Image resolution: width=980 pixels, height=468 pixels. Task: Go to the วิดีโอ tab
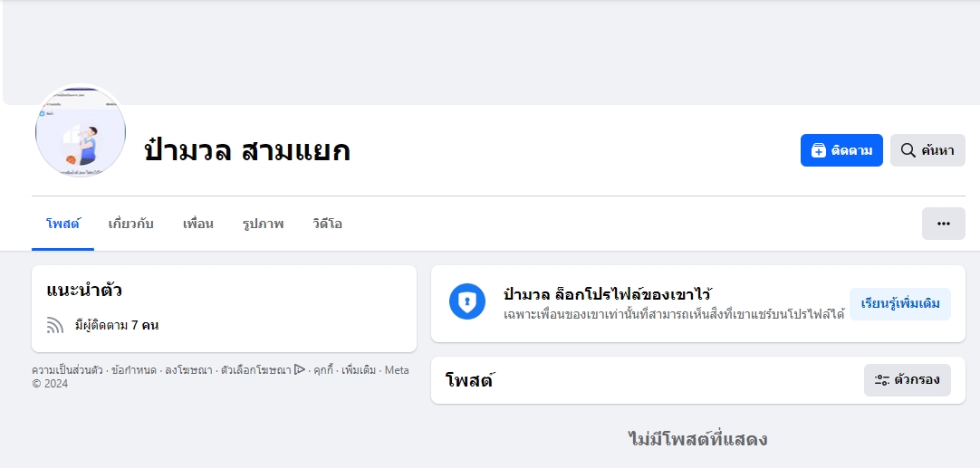point(327,224)
